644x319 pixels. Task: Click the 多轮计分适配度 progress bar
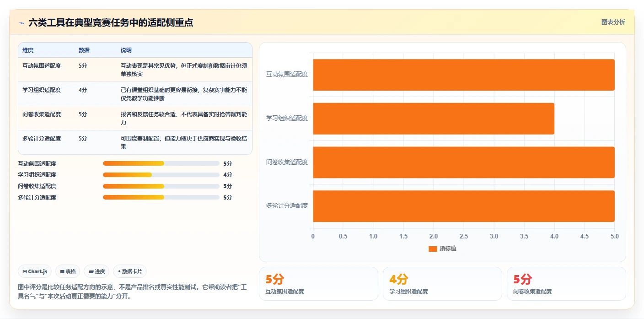pos(161,197)
